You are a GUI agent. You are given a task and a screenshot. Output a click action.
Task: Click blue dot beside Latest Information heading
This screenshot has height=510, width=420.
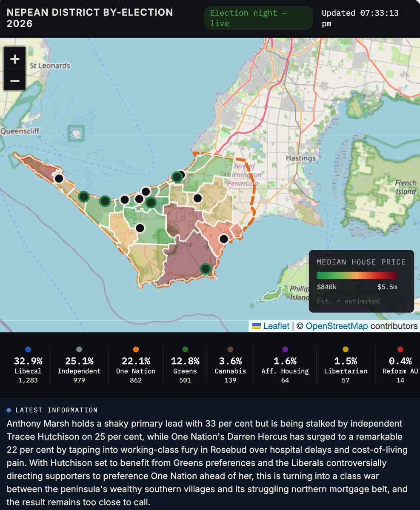tap(9, 410)
